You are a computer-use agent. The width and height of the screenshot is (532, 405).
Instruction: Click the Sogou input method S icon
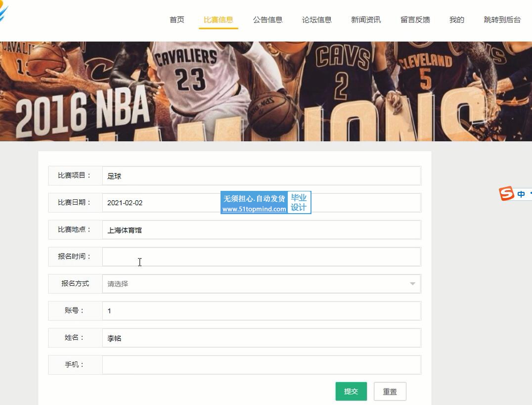click(507, 193)
